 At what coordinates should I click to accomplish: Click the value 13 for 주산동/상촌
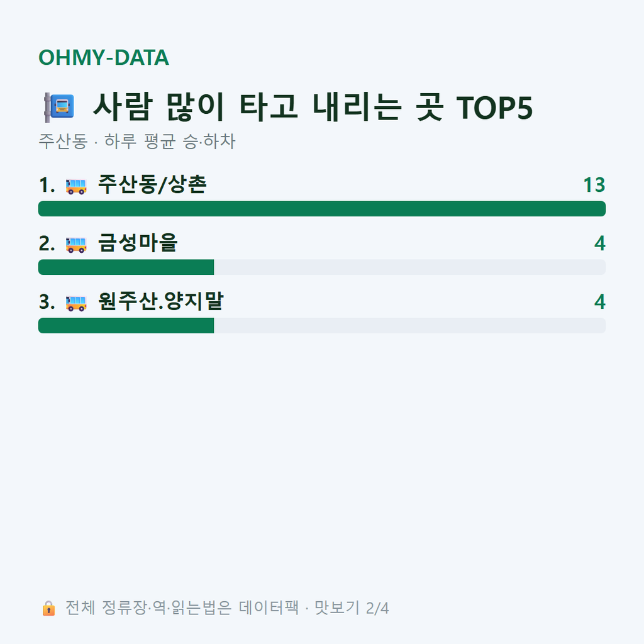point(594,186)
